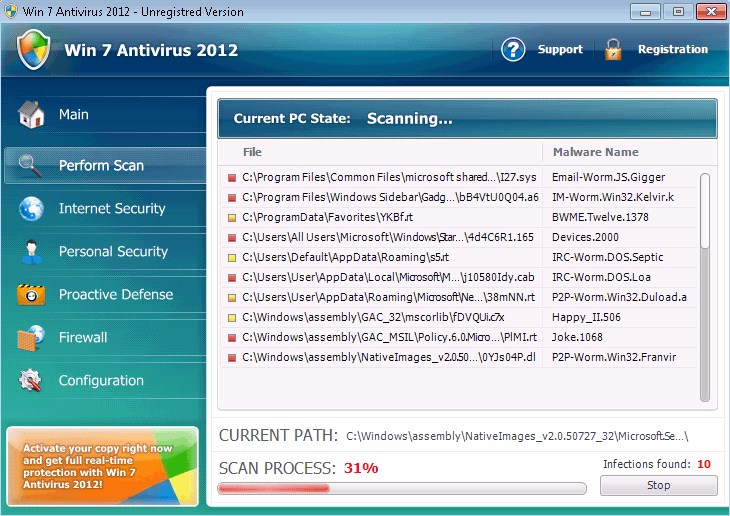Screen dimensions: 730x516
Task: Select the Email-Worm.JS.Gigger result row
Action: point(460,177)
